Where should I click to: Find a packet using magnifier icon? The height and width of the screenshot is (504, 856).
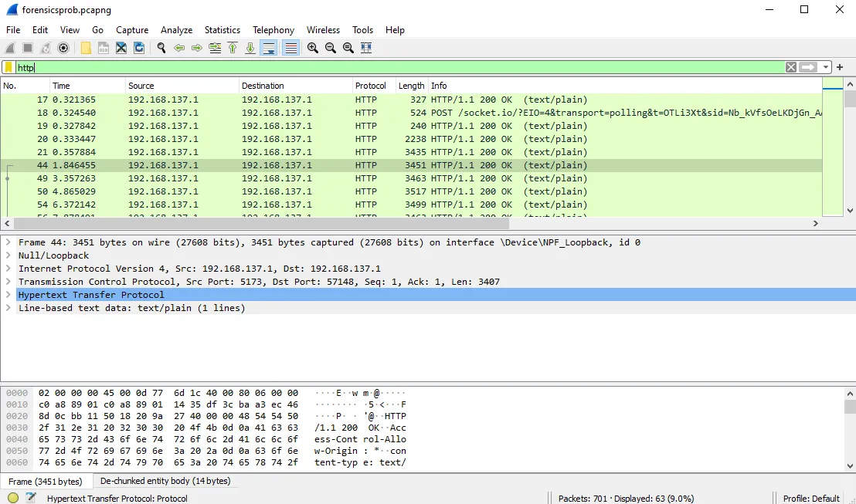pos(161,48)
